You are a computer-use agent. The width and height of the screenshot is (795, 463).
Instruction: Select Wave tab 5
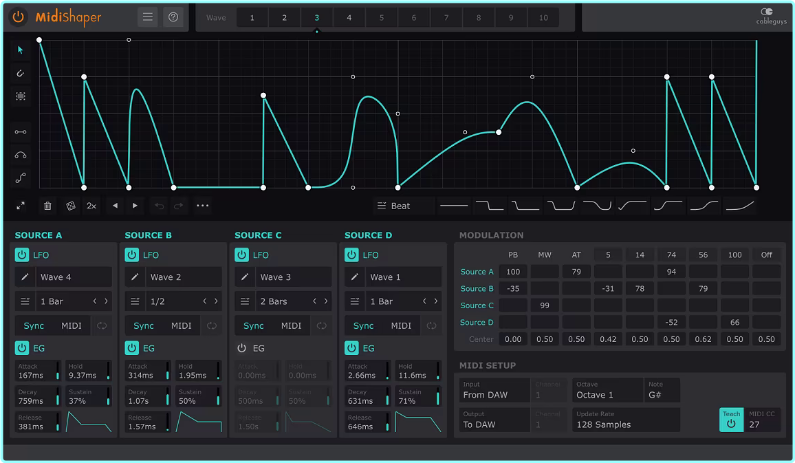381,18
